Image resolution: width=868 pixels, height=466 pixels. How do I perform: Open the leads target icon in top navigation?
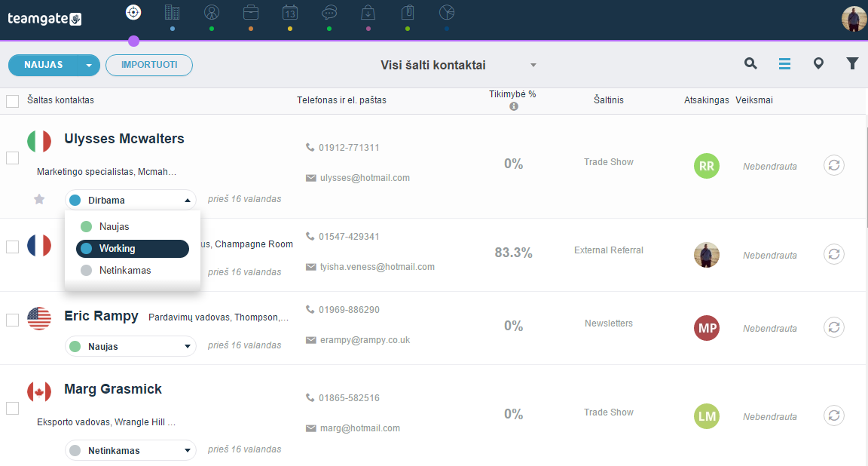coord(133,12)
